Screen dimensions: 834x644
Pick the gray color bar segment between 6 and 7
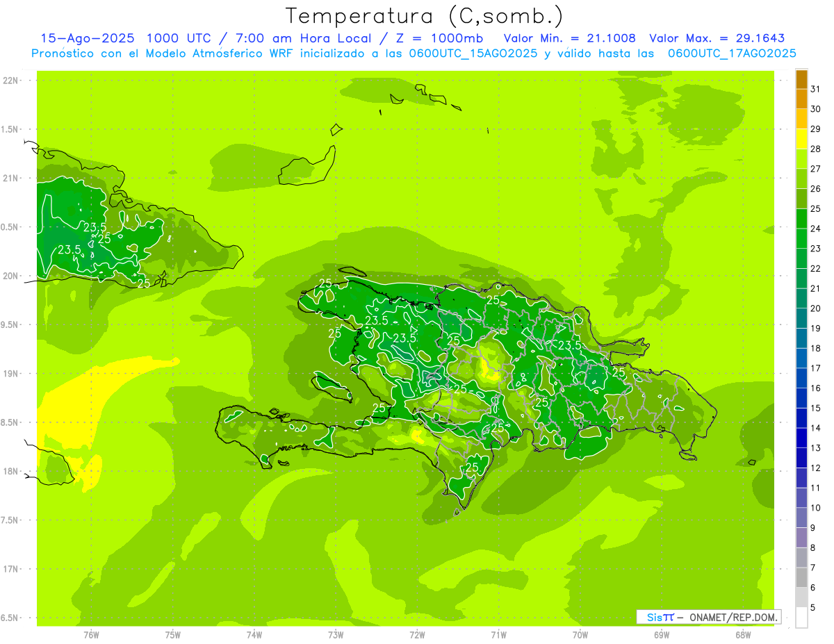[801, 577]
